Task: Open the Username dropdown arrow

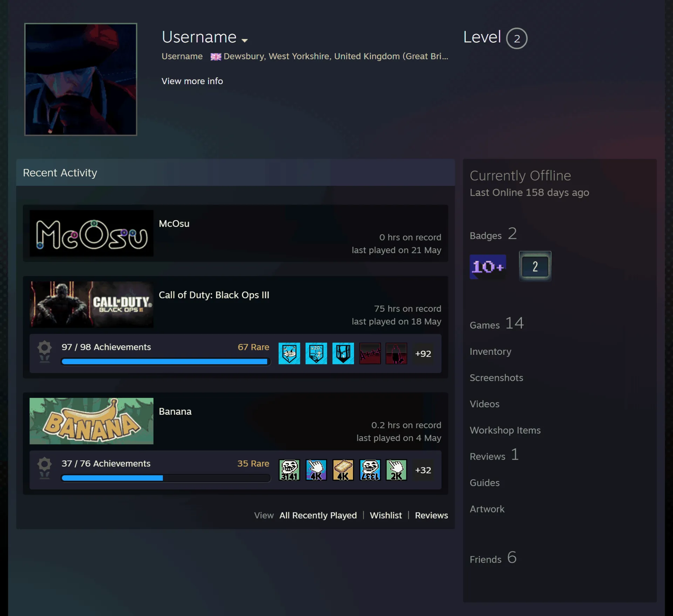Action: tap(245, 40)
